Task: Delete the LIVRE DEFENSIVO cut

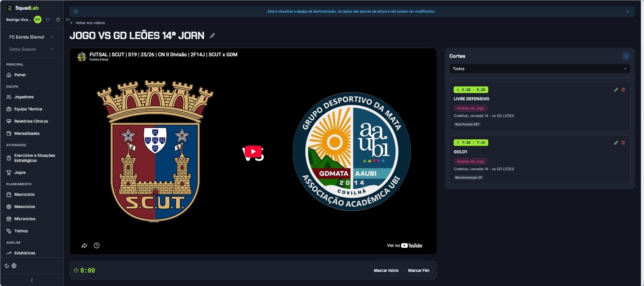Action: pos(623,90)
